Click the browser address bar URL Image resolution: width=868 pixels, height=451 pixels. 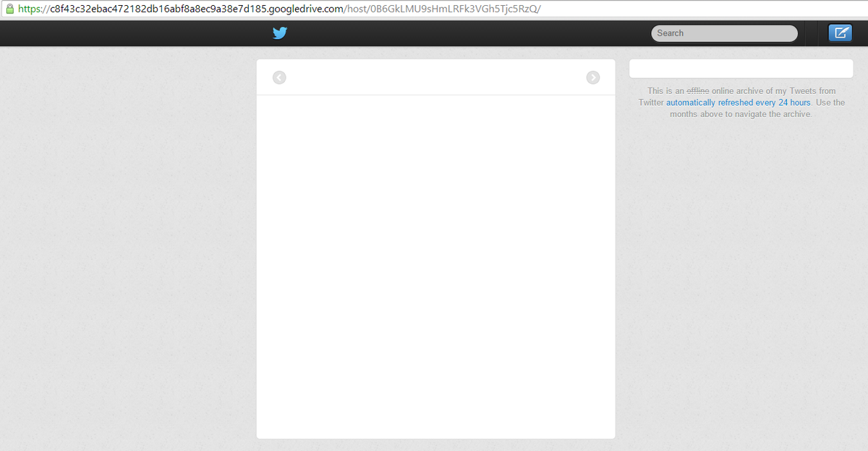coord(280,9)
